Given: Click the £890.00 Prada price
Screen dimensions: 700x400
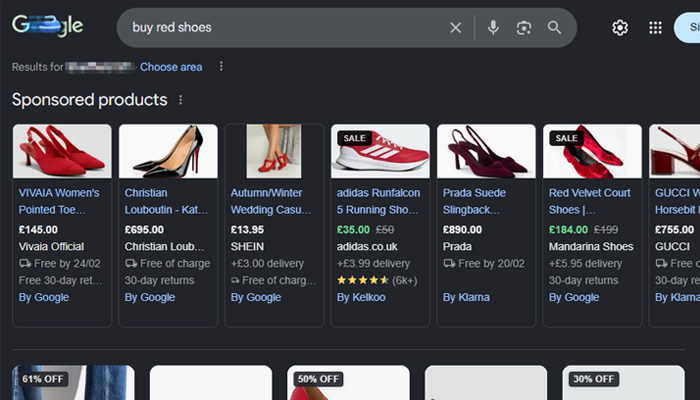Looking at the screenshot, I should (462, 230).
